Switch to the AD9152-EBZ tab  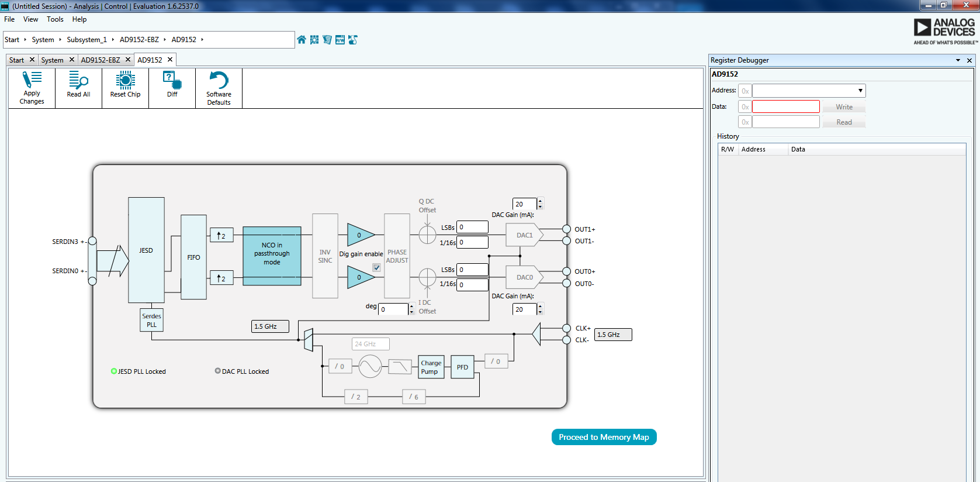101,60
